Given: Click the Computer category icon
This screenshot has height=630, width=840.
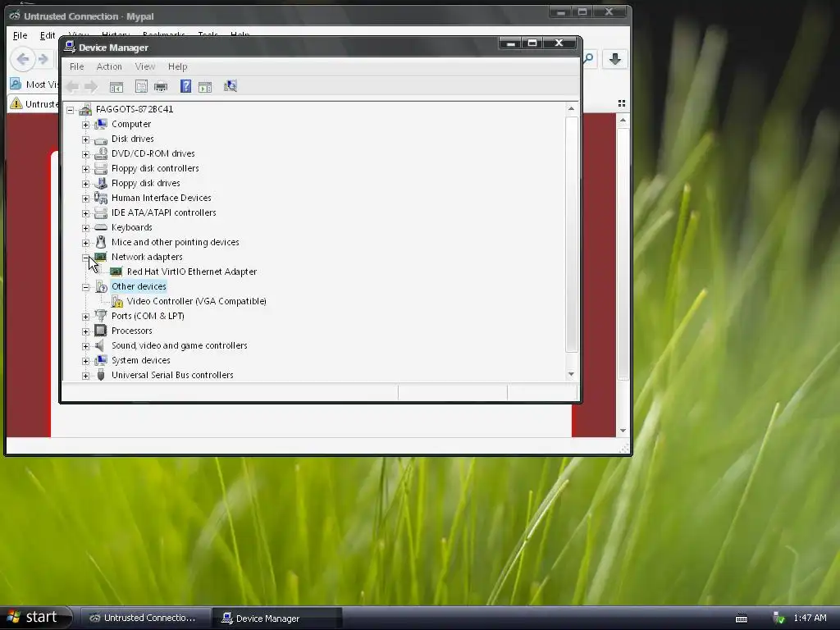Looking at the screenshot, I should [101, 125].
